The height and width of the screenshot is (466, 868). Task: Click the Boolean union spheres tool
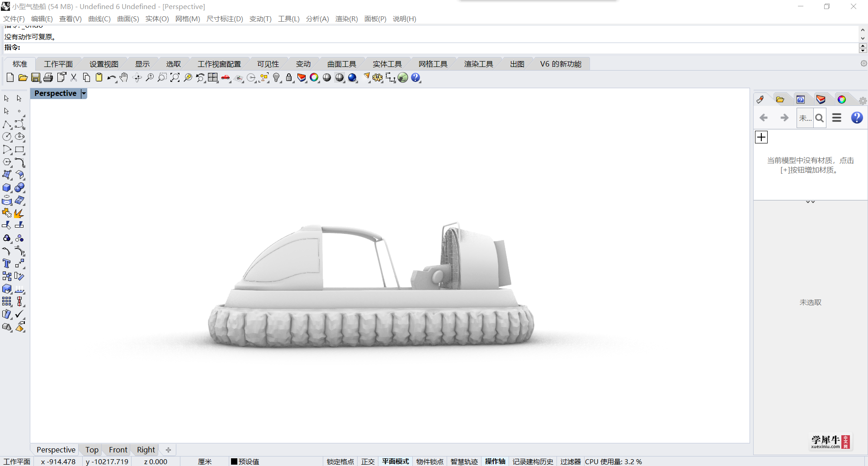pos(19,188)
